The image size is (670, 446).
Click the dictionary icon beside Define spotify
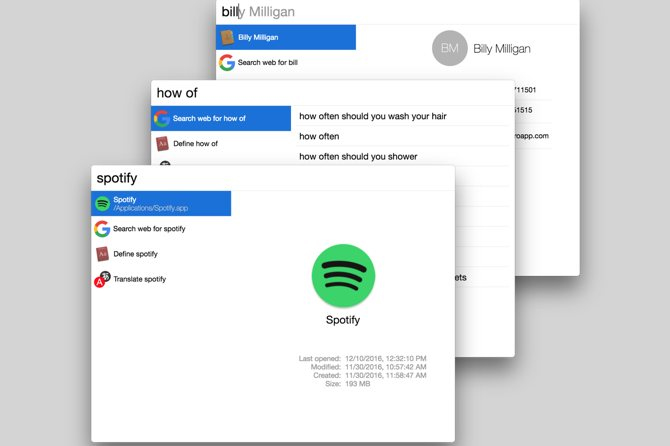click(x=103, y=254)
